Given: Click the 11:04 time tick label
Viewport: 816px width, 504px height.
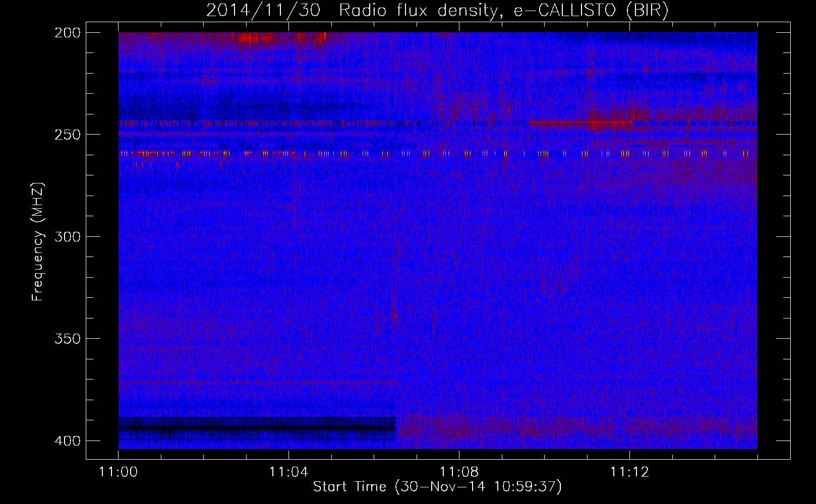Looking at the screenshot, I should tap(288, 472).
